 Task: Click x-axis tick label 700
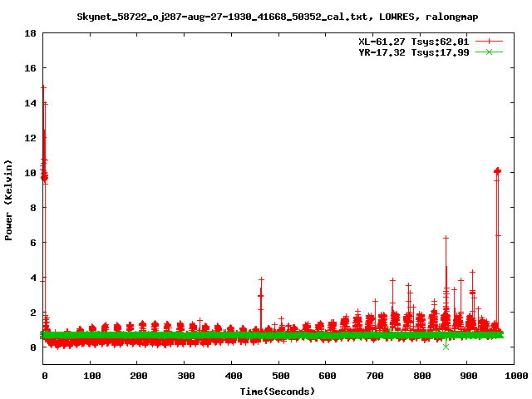click(x=375, y=376)
